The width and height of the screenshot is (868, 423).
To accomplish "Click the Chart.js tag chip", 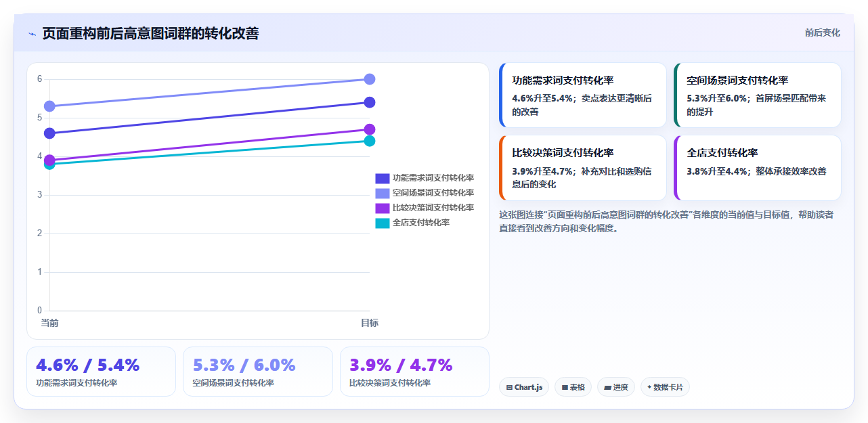I will 524,387.
